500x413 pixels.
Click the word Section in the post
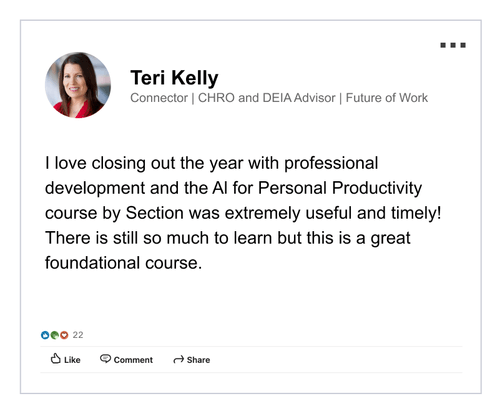(155, 213)
